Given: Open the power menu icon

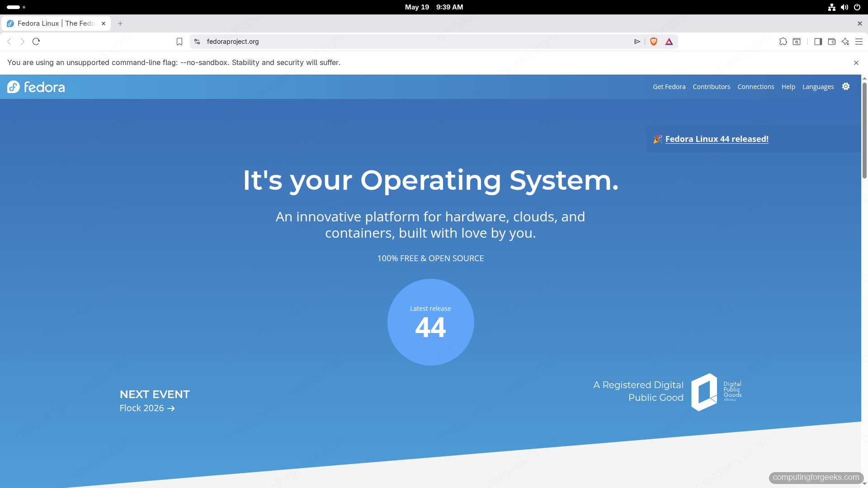Looking at the screenshot, I should [857, 7].
